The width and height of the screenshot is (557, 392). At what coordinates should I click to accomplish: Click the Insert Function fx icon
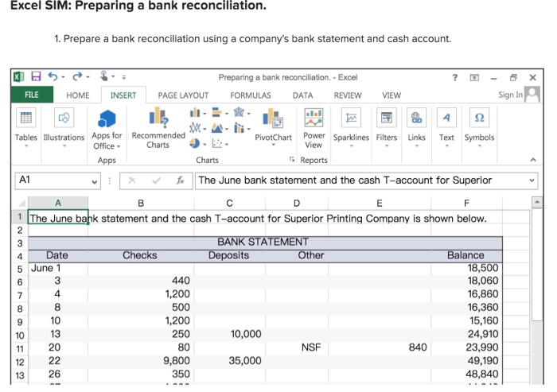point(180,180)
